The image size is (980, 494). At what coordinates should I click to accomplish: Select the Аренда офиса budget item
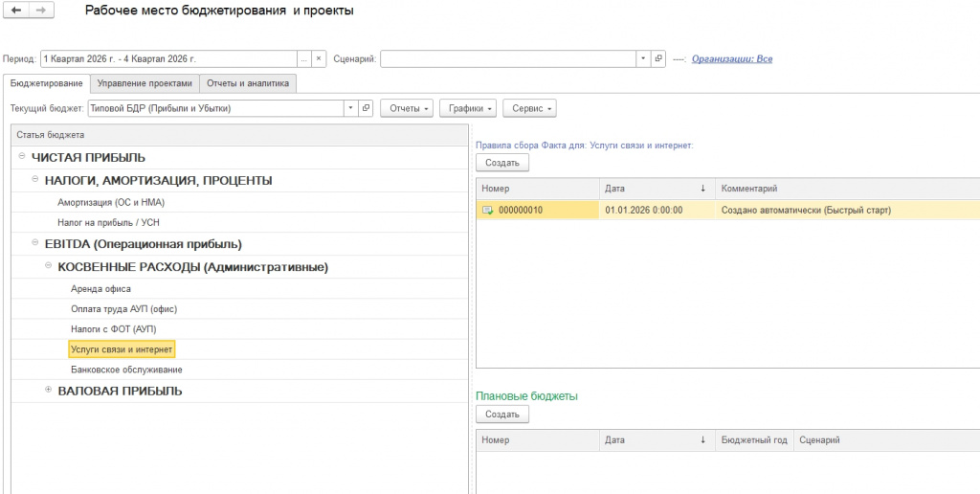(100, 289)
